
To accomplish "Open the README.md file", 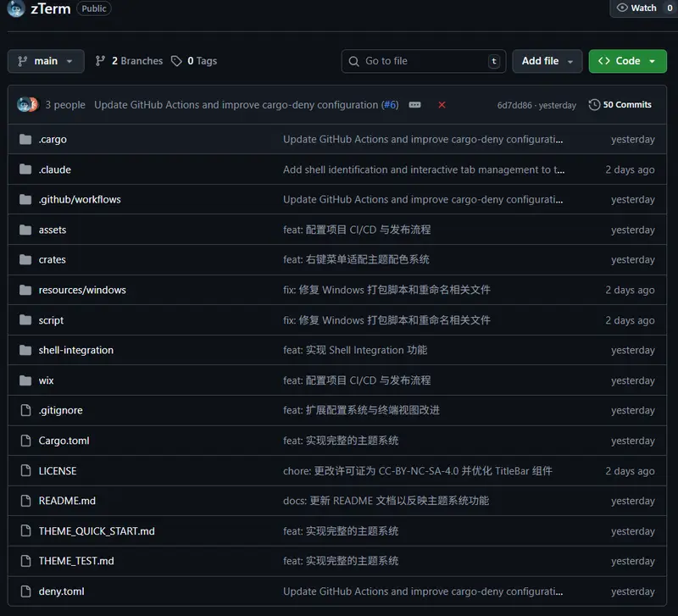I will (67, 501).
